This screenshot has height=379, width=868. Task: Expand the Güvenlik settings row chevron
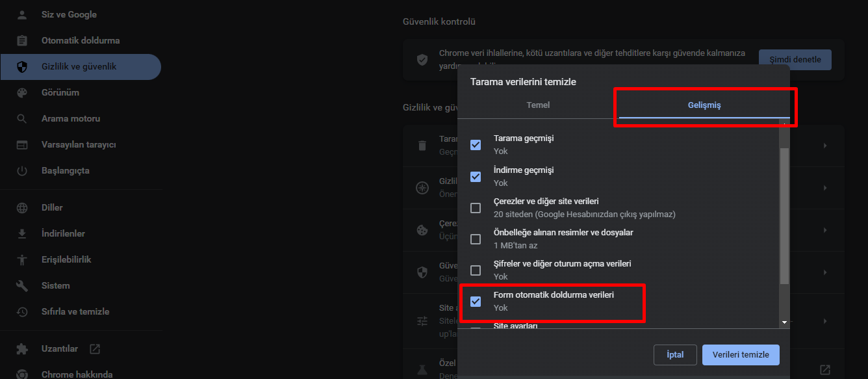pyautogui.click(x=825, y=272)
